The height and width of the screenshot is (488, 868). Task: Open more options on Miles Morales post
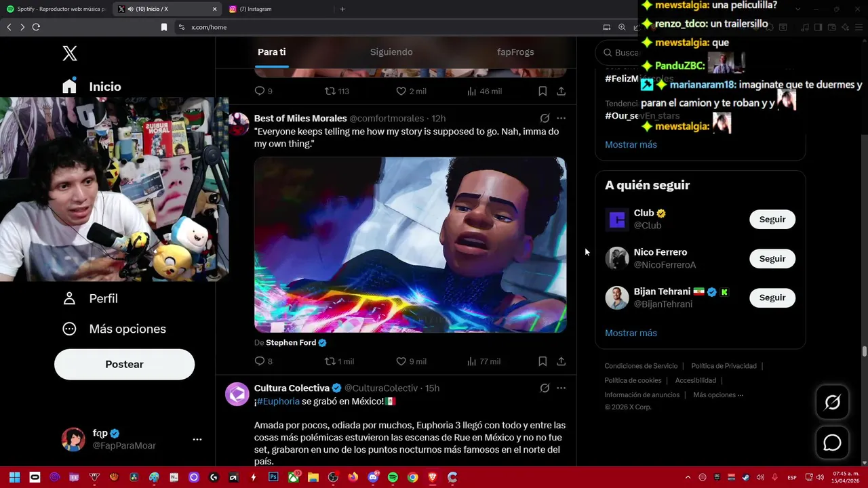(561, 118)
